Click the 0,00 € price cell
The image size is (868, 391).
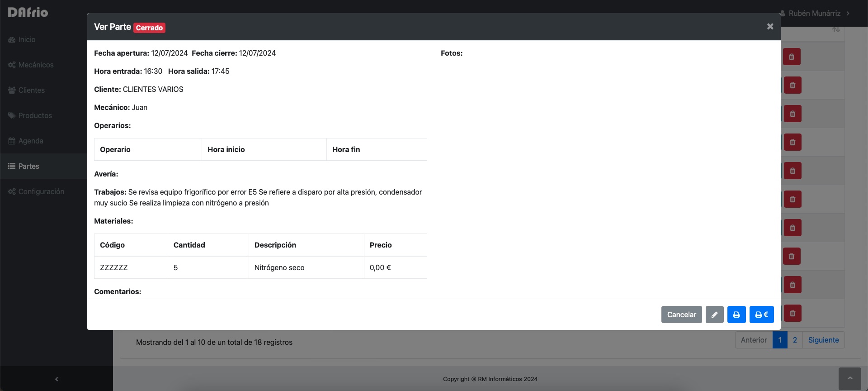tap(396, 267)
